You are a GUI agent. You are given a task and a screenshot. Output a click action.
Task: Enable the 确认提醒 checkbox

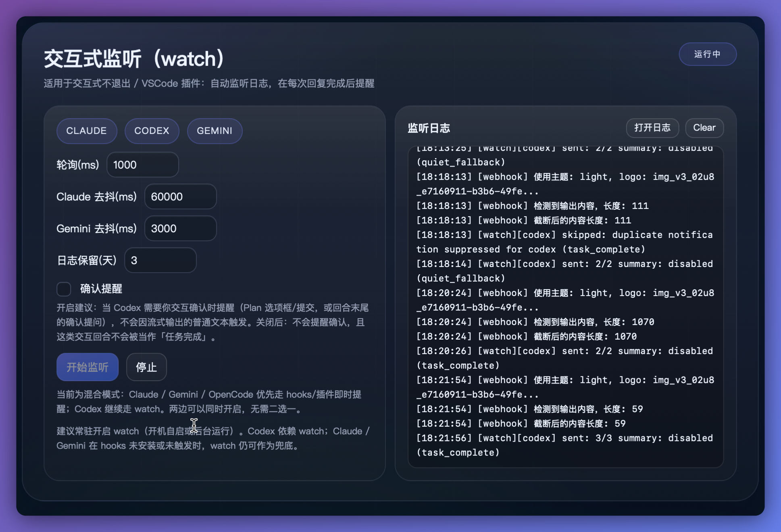pos(64,289)
